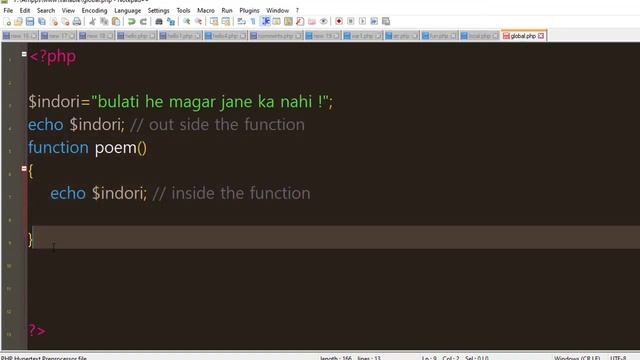Click the folder as workspace icon

coord(312,22)
